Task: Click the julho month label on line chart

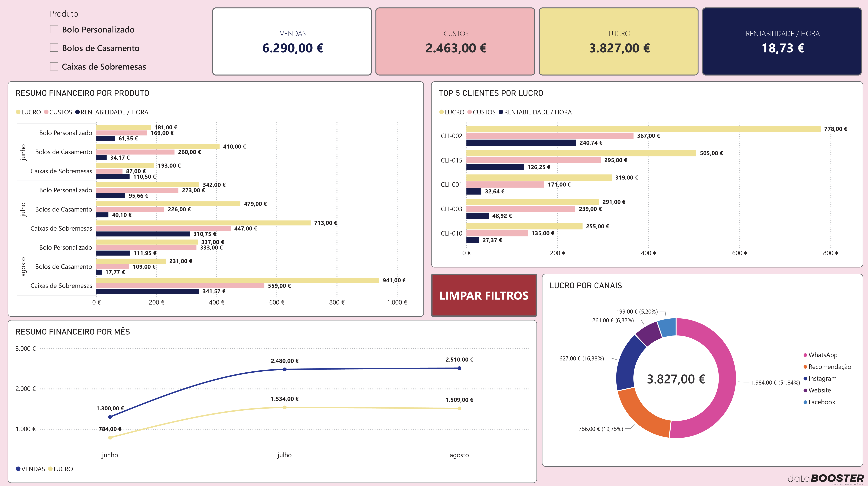Action: 285,455
